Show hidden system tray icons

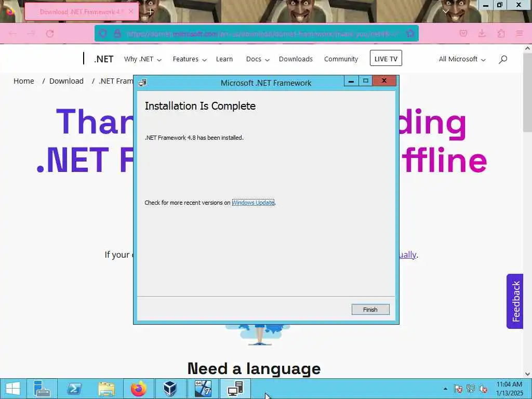tap(445, 389)
